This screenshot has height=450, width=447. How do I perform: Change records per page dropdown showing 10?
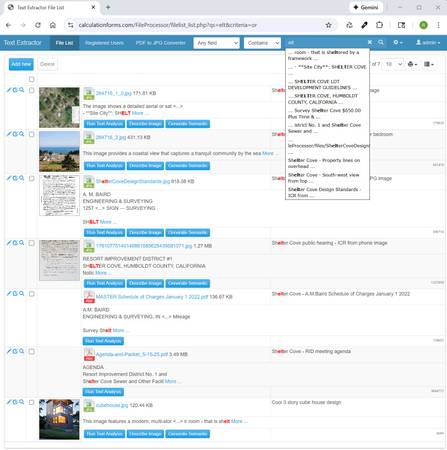[x=393, y=64]
